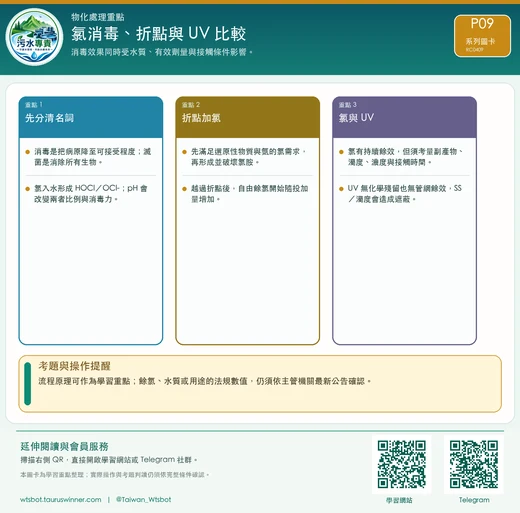Click the subtitle starting 消毒效果同時受水質
The width and height of the screenshot is (520, 513).
point(162,52)
